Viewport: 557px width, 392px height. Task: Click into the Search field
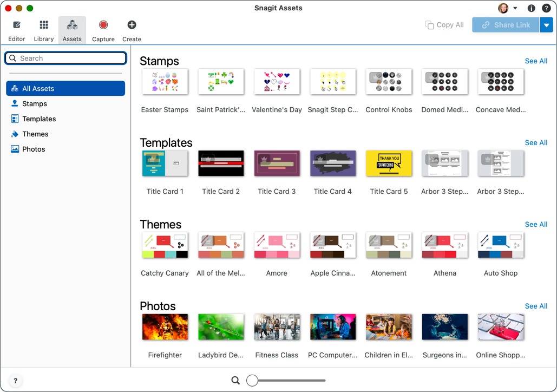click(65, 58)
